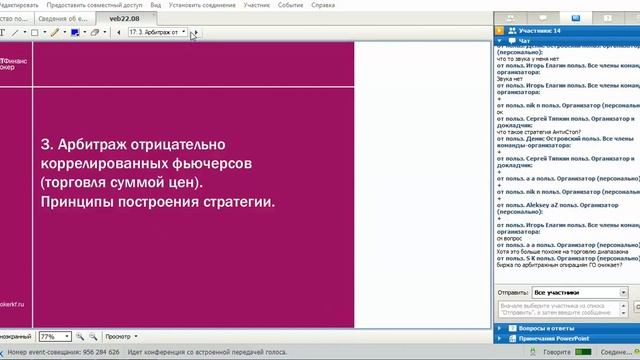
Task: Select the Rectangle shape tool
Action: point(35,32)
